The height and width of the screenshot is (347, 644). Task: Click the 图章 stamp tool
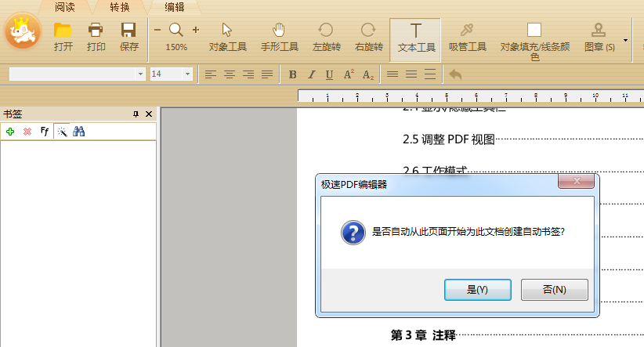click(x=599, y=37)
